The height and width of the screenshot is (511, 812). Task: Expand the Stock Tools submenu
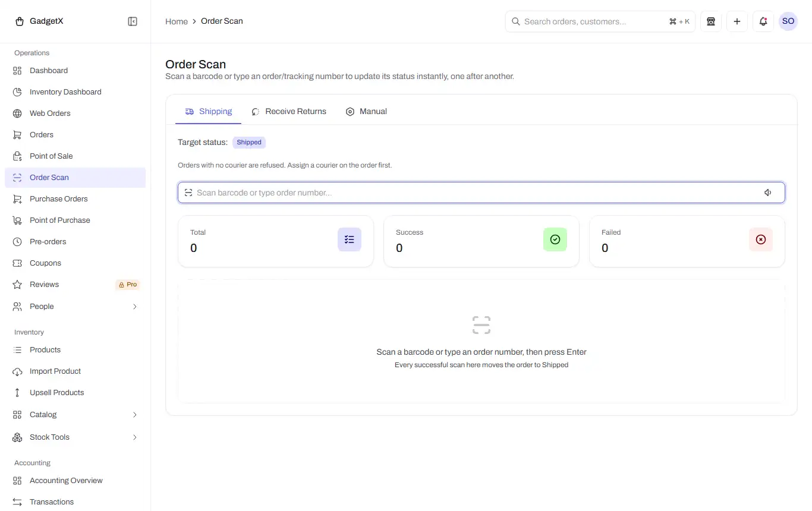click(75, 437)
